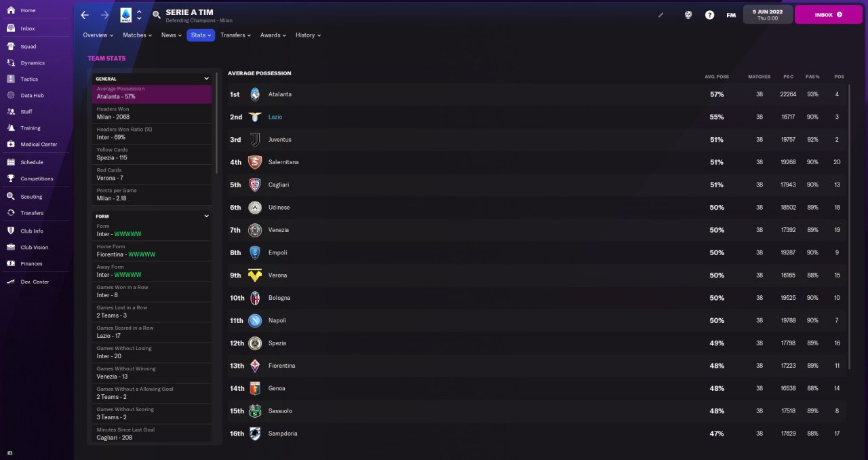Click the pencil edit icon
Screen dimensions: 868x460
click(x=661, y=15)
